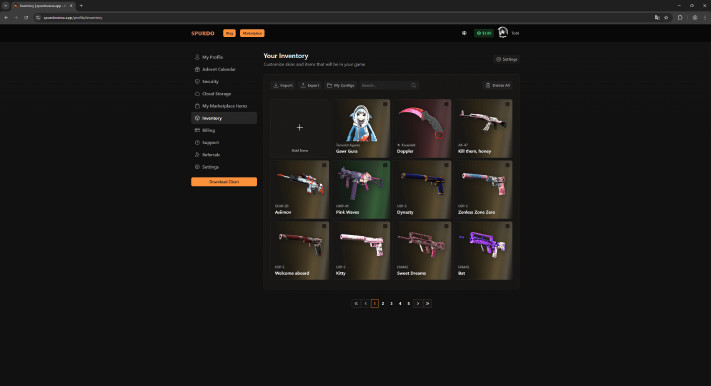The height and width of the screenshot is (386, 711).
Task: Click the orange Download Client button
Action: [x=224, y=181]
